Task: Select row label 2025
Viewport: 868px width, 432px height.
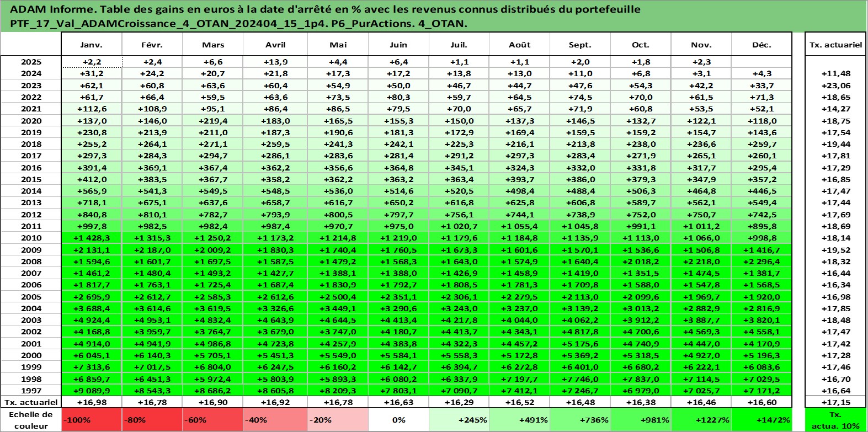Action: (x=31, y=62)
